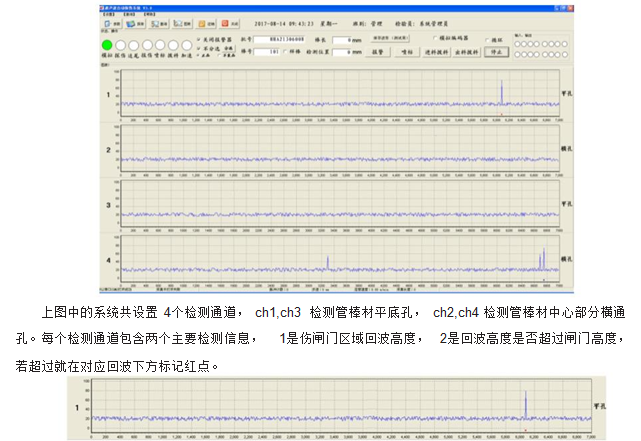
Task: Click the green 模拟 status indicator
Action: 107,45
